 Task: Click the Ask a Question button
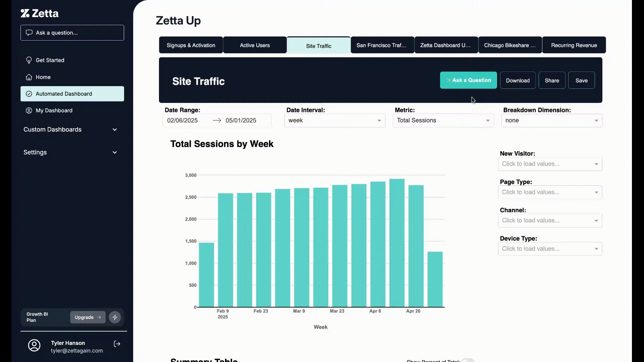[x=468, y=80]
